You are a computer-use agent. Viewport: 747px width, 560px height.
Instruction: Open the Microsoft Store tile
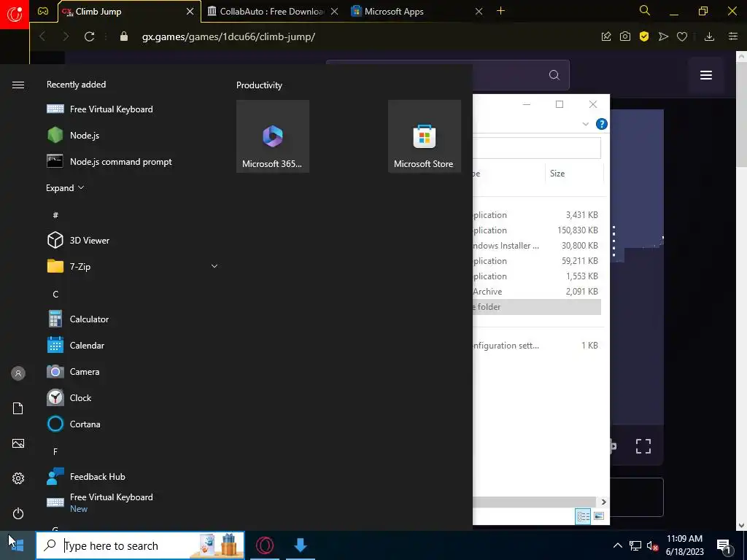pos(424,136)
